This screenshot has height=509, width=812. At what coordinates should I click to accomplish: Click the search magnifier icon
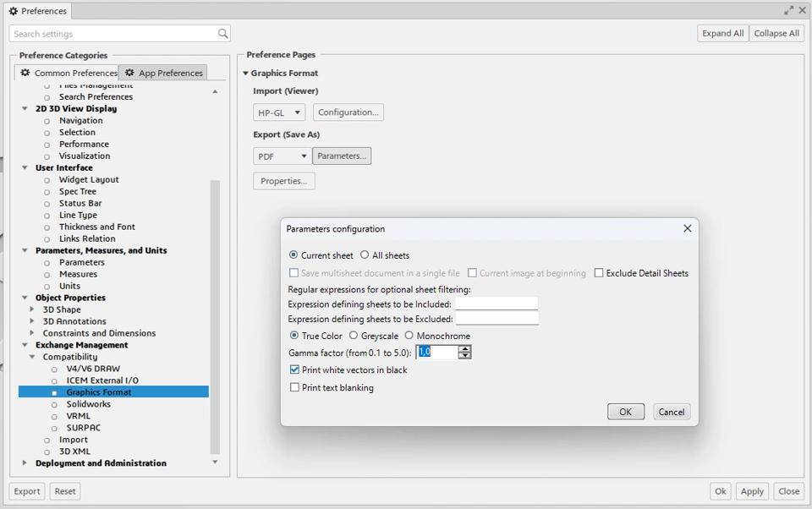click(223, 34)
